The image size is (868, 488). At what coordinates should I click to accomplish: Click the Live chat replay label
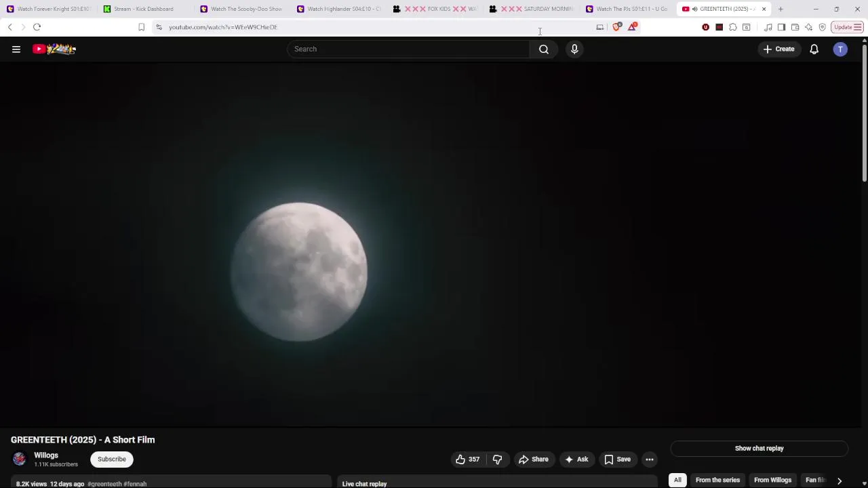pyautogui.click(x=364, y=484)
